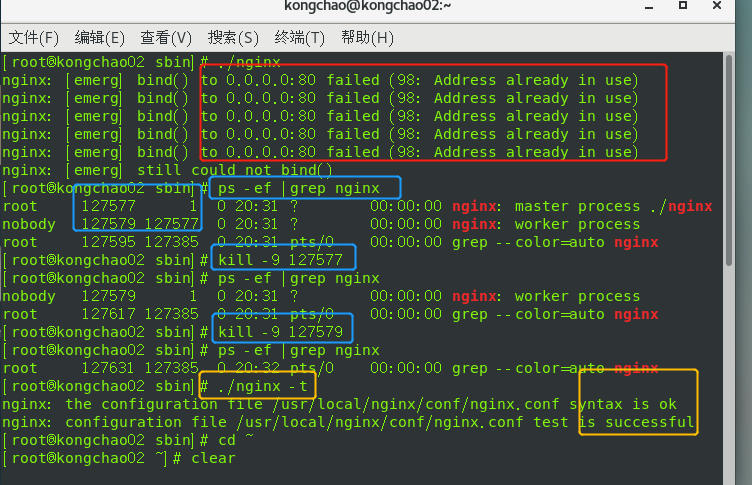Close the terminal window
The height and width of the screenshot is (485, 752).
[717, 5]
